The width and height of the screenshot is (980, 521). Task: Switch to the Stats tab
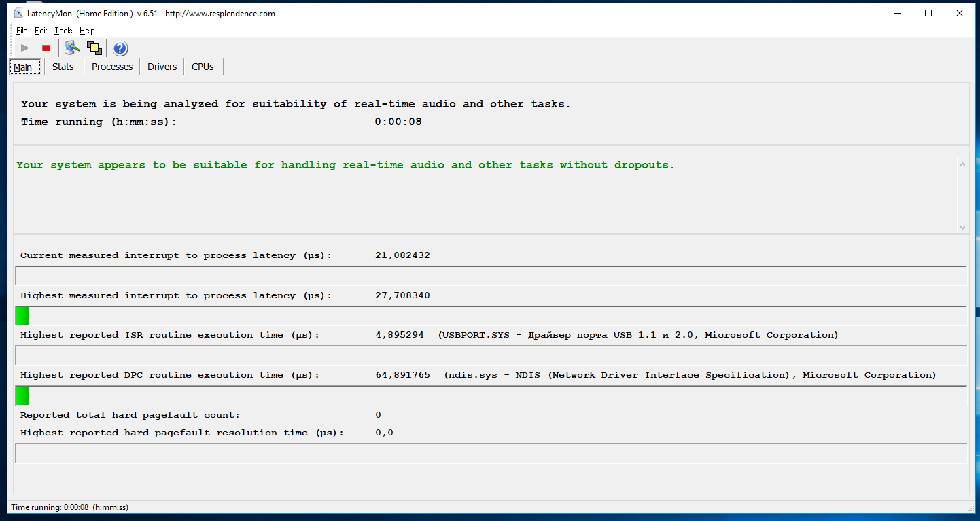63,67
